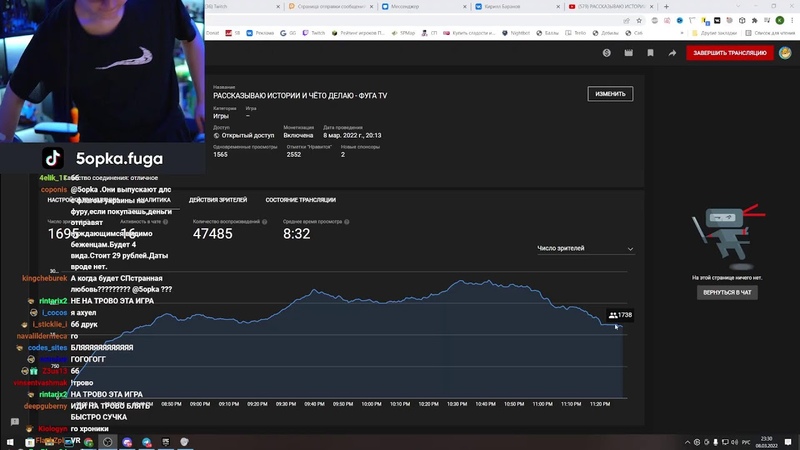Open the other bookmarks folder
The width and height of the screenshot is (800, 450).
click(x=714, y=33)
